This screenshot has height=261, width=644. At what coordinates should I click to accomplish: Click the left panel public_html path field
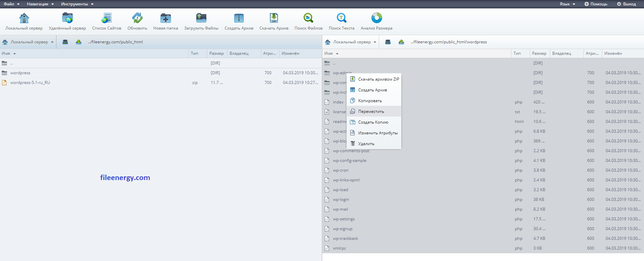(115, 42)
